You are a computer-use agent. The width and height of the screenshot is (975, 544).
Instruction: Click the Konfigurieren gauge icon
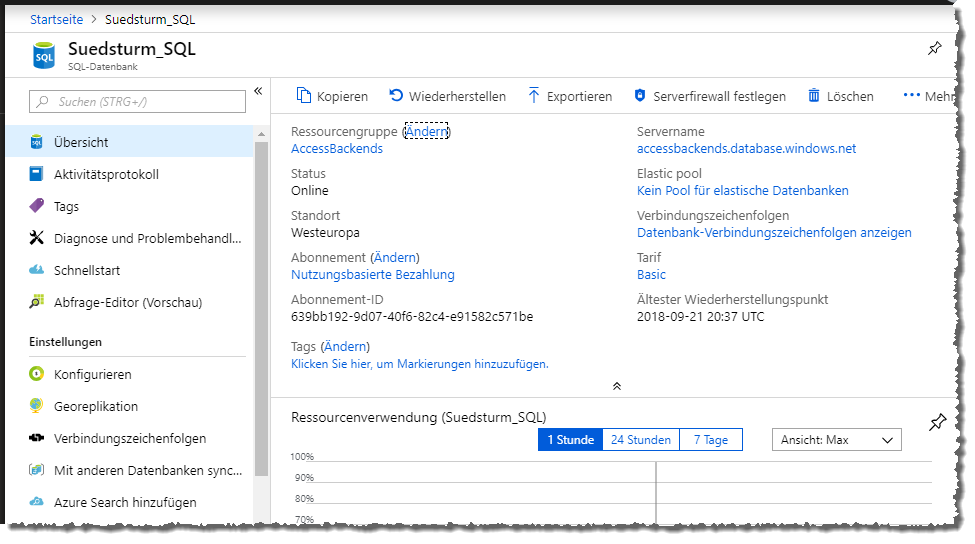[x=37, y=374]
